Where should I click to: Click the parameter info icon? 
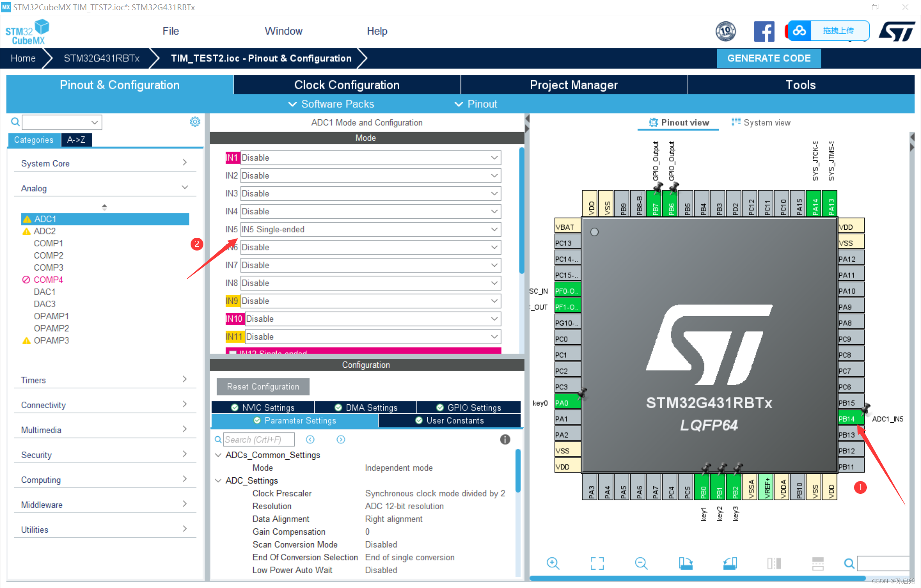click(x=505, y=439)
